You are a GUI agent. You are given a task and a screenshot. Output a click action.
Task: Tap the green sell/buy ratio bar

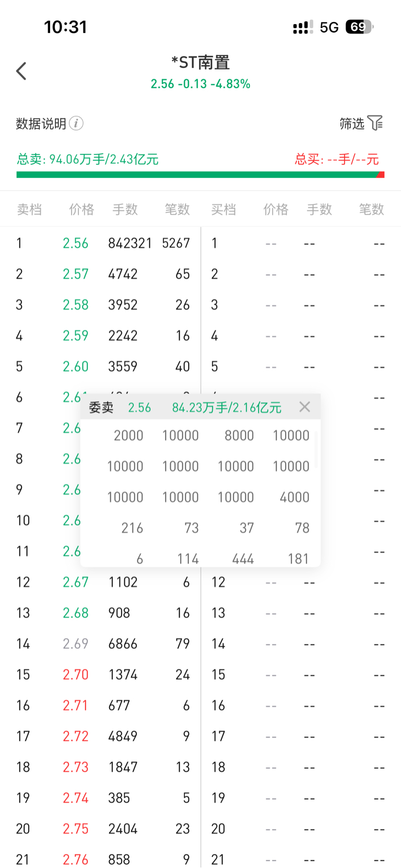(196, 174)
